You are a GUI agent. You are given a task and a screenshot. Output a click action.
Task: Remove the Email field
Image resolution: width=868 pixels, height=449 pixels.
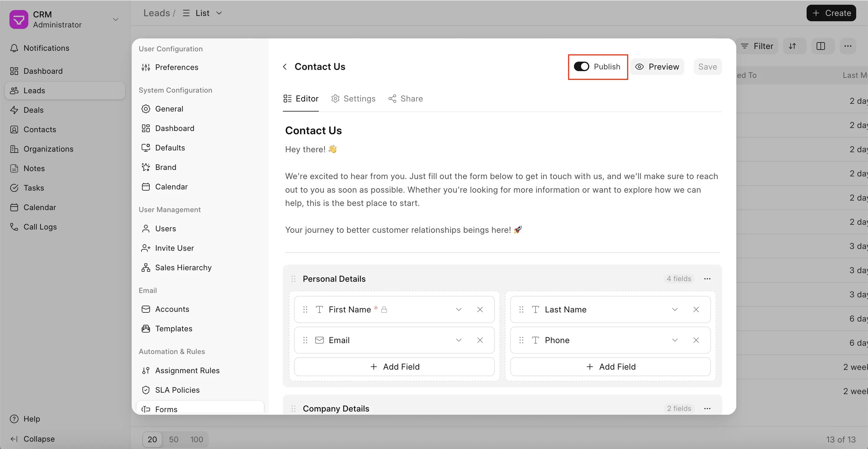click(480, 340)
